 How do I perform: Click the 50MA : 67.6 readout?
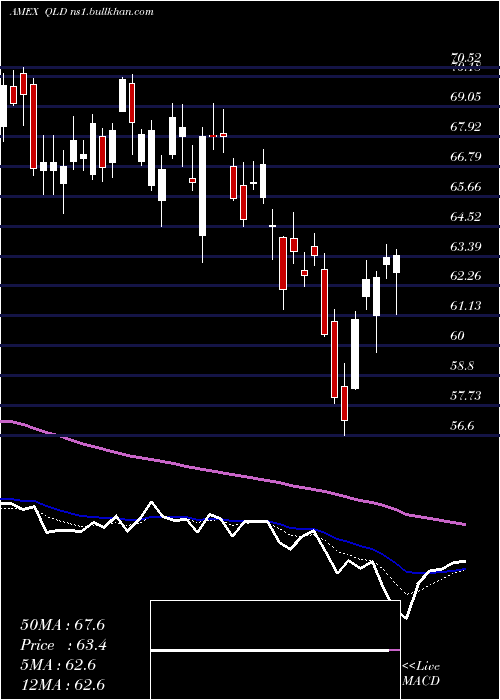coord(62,625)
